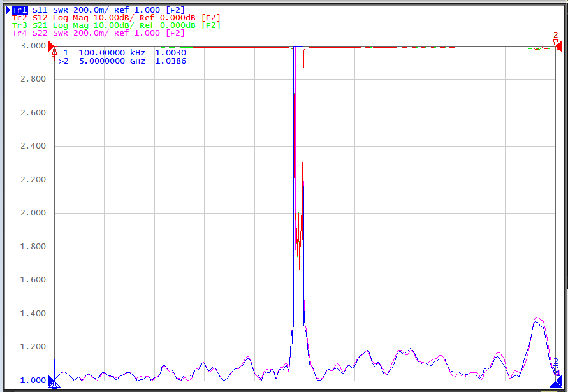Open the Log Mag format on Tr2 line
The image size is (568, 392).
coord(70,18)
